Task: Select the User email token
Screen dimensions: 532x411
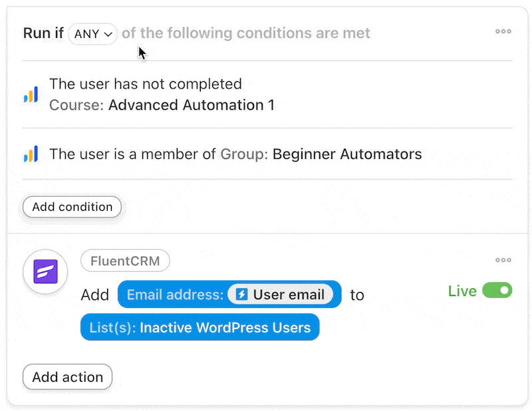Action: (280, 294)
